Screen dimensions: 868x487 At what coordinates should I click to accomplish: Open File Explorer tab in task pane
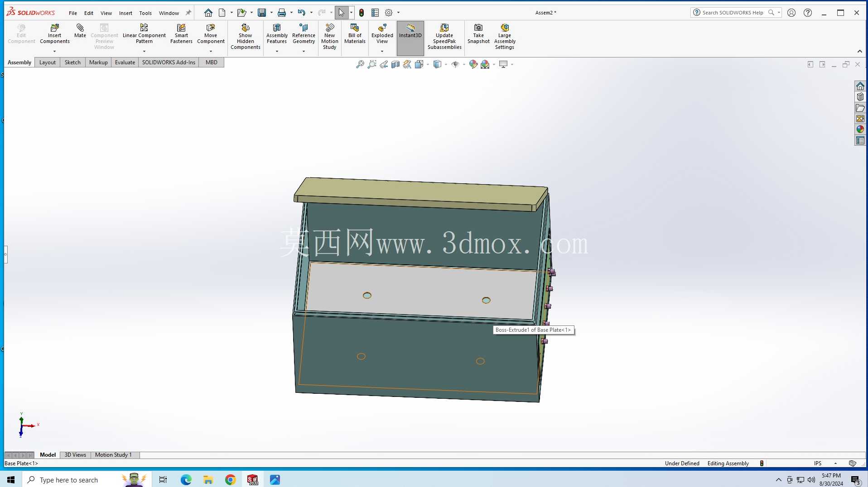(860, 108)
